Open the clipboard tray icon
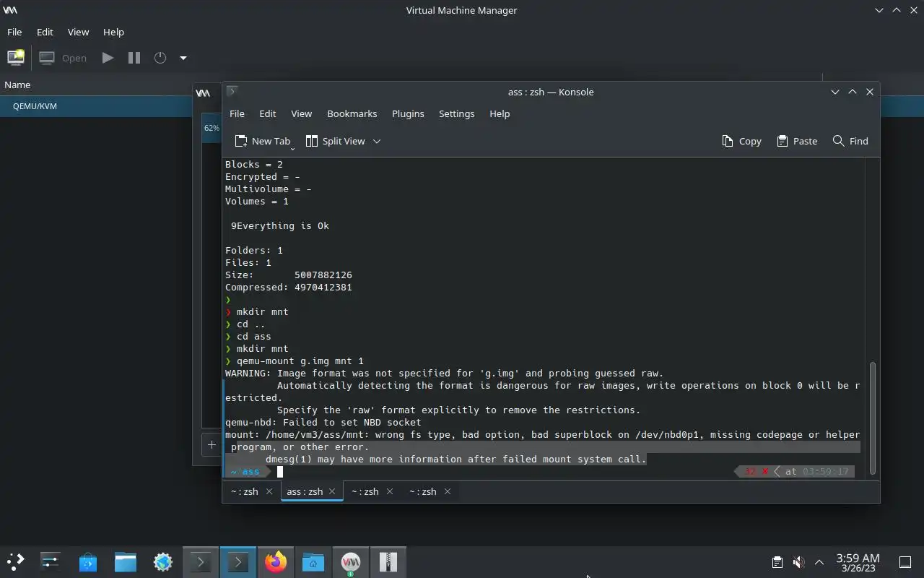Viewport: 924px width, 578px height. point(777,562)
